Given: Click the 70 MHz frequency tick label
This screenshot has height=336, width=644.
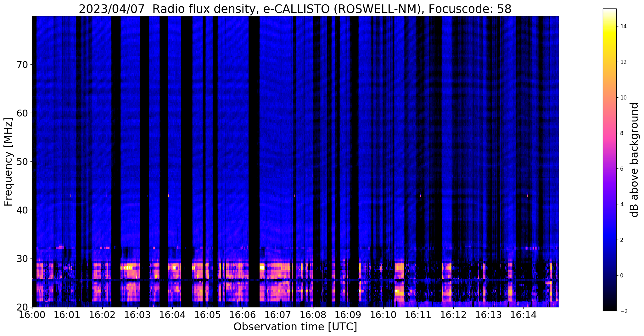Looking at the screenshot, I should click(22, 65).
